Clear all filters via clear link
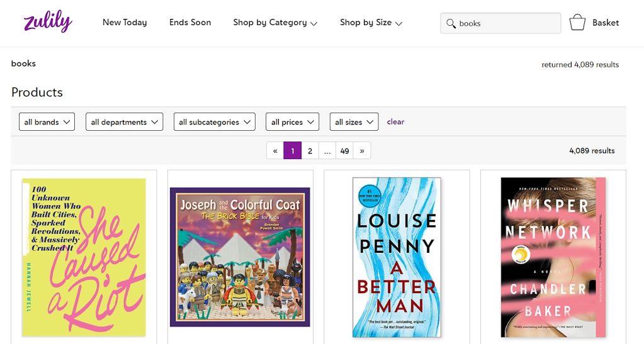 click(395, 122)
